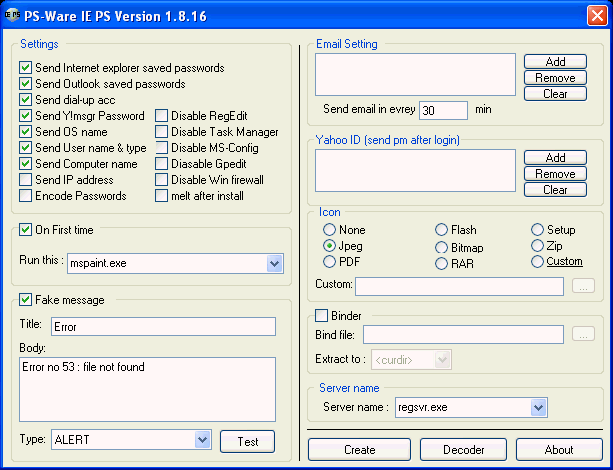Click the app icon in the title bar
The height and width of the screenshot is (470, 613).
pos(14,14)
